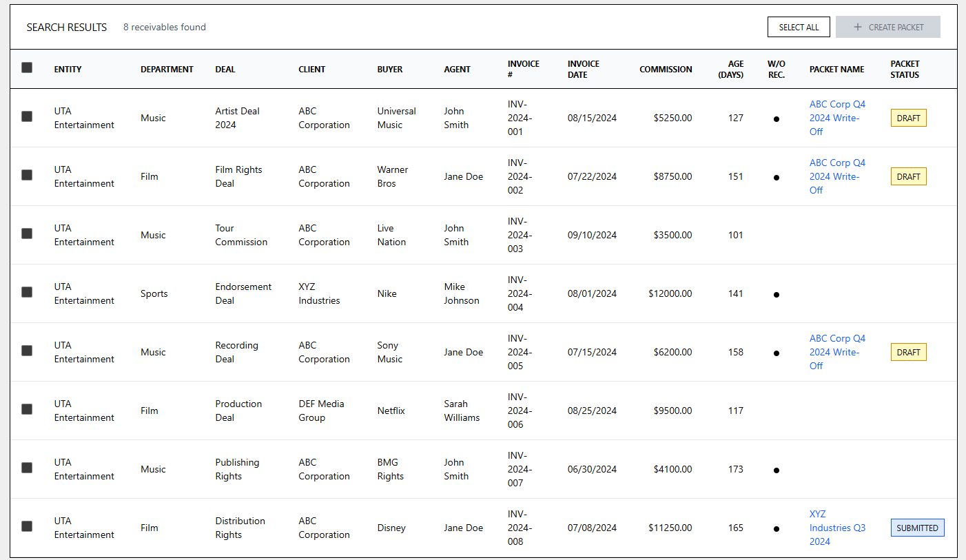Select the Publishing Rights row checkbox
The height and width of the screenshot is (560, 966).
[x=27, y=468]
